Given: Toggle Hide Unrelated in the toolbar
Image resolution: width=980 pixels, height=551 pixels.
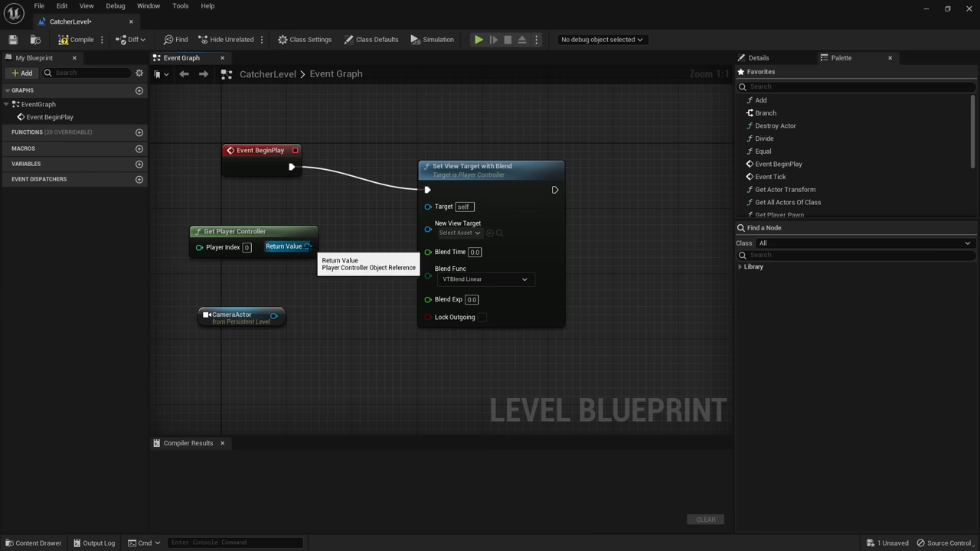Looking at the screenshot, I should tap(227, 39).
